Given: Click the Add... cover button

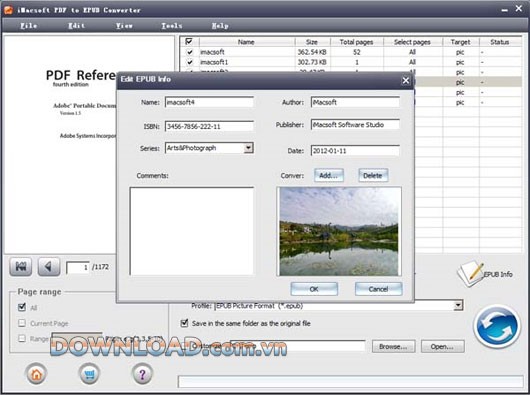Looking at the screenshot, I should [329, 175].
